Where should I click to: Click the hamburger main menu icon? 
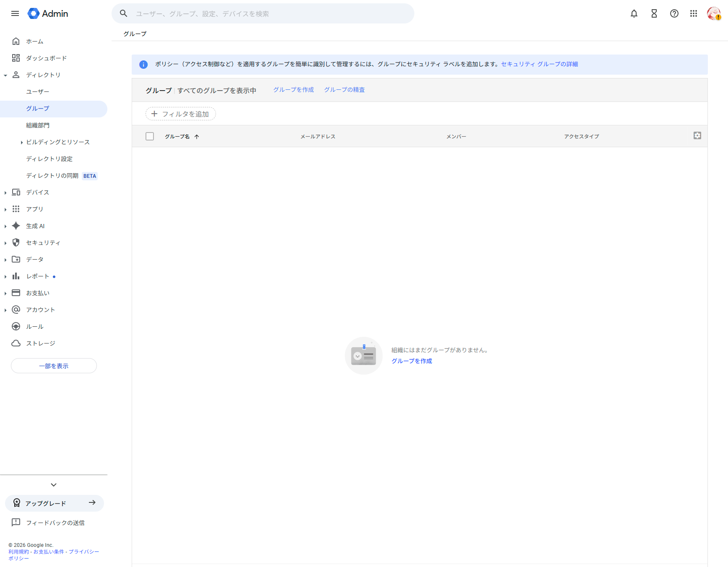pos(15,13)
